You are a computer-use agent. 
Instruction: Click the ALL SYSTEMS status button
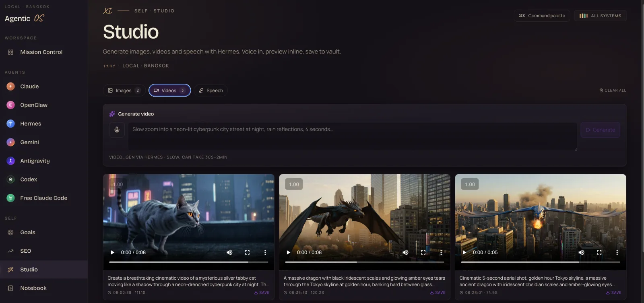pyautogui.click(x=600, y=16)
